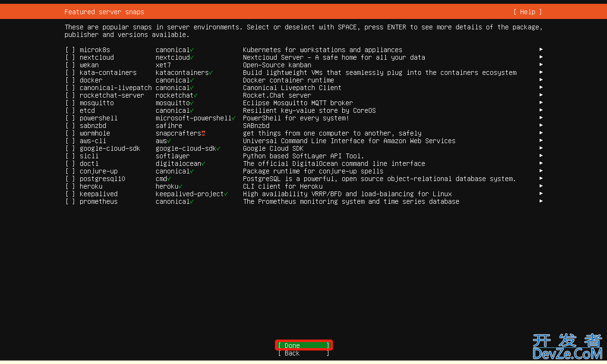607x364 pixels.
Task: Open the Help menu
Action: [x=527, y=12]
